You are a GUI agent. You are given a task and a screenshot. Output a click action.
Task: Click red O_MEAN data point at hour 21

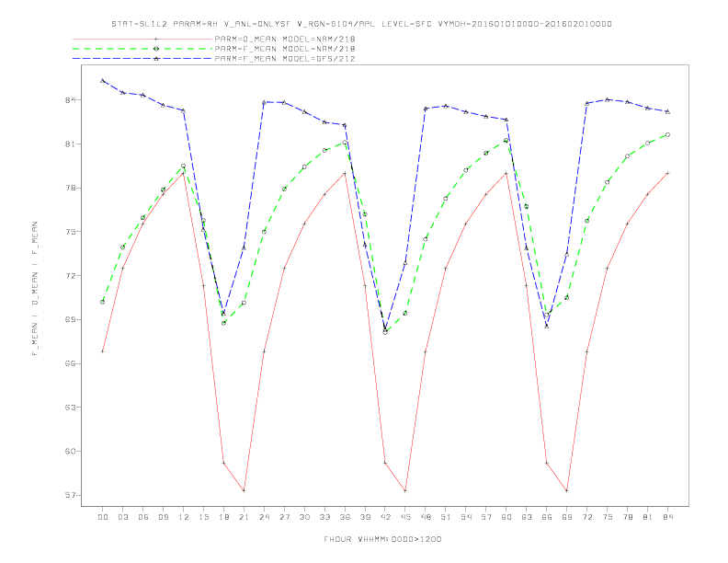click(244, 490)
